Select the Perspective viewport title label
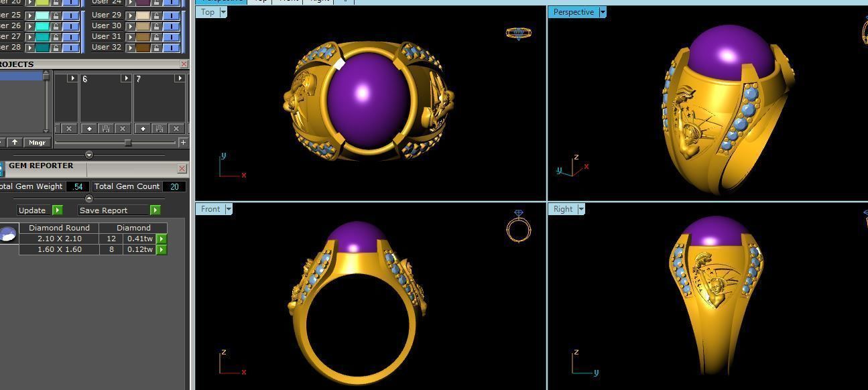 [x=574, y=12]
